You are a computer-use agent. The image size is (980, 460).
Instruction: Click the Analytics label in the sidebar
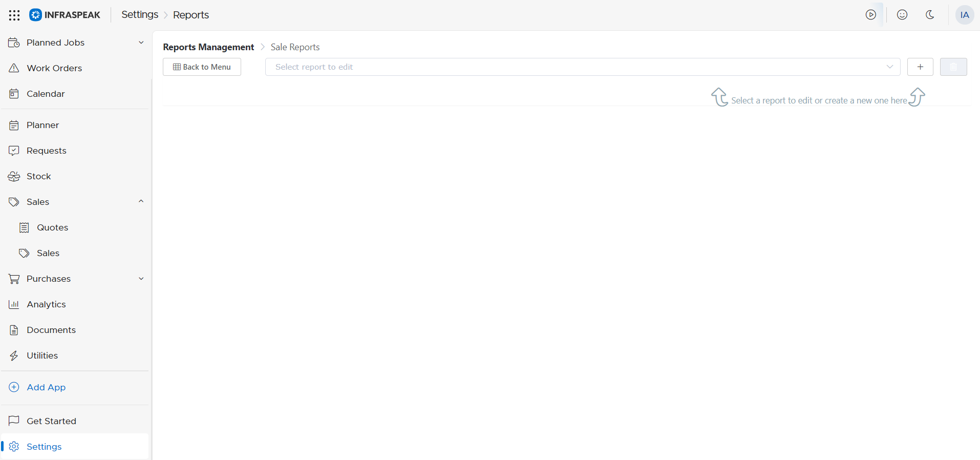pyautogui.click(x=46, y=304)
